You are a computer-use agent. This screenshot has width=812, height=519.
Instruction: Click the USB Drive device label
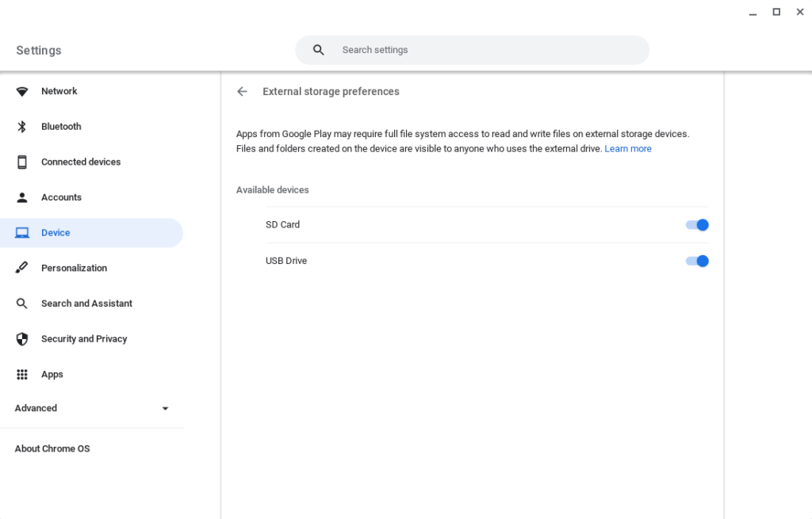286,261
